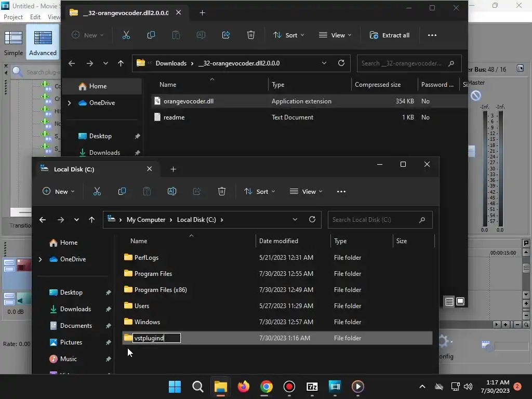Add a new tab in orangevocoder zip window
This screenshot has height=399, width=532.
[202, 13]
